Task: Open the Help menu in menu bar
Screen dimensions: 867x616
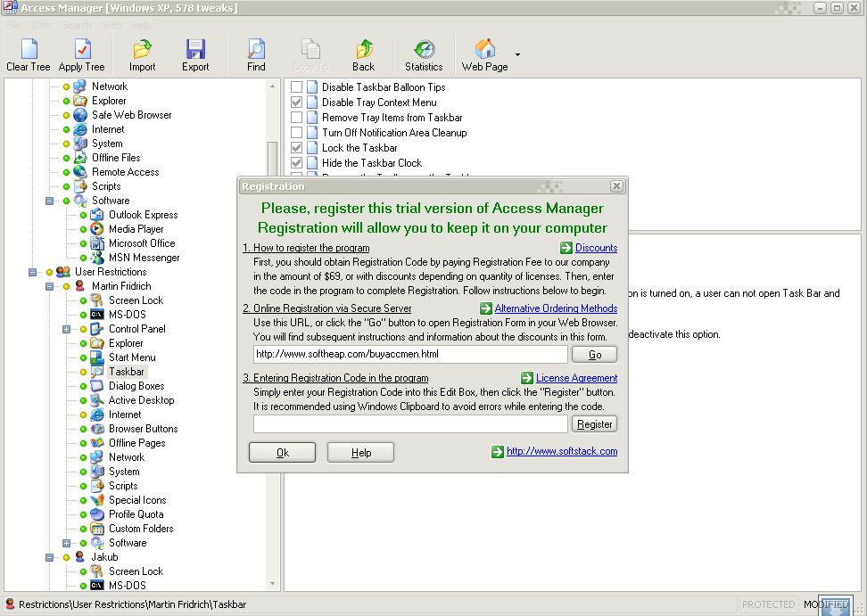Action: click(x=142, y=25)
